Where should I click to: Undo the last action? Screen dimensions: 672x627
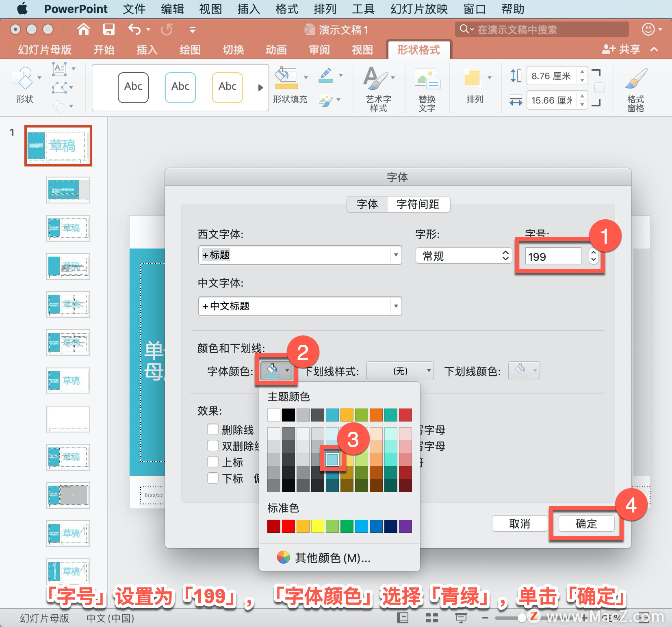click(x=134, y=29)
